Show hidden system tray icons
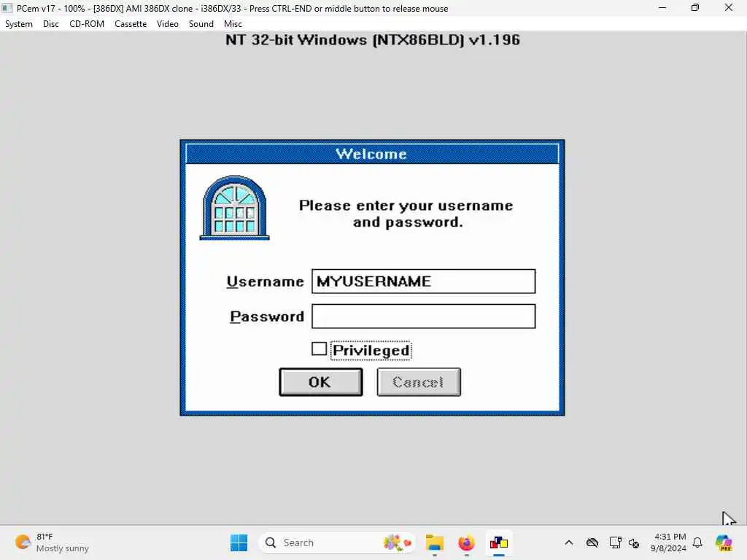This screenshot has width=747, height=560. click(569, 542)
